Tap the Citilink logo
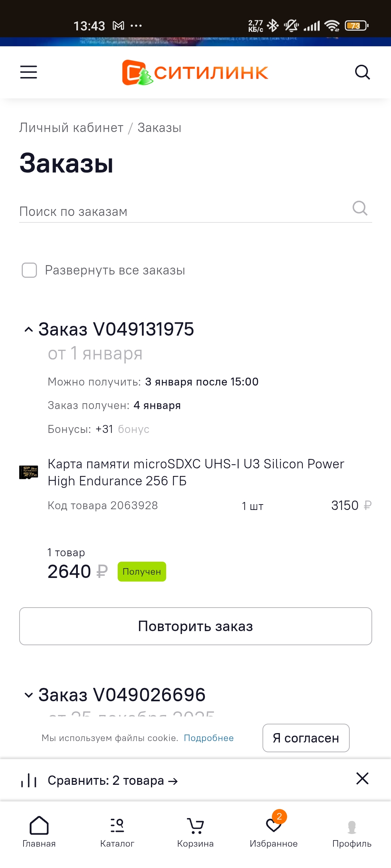391x868 pixels. point(195,72)
